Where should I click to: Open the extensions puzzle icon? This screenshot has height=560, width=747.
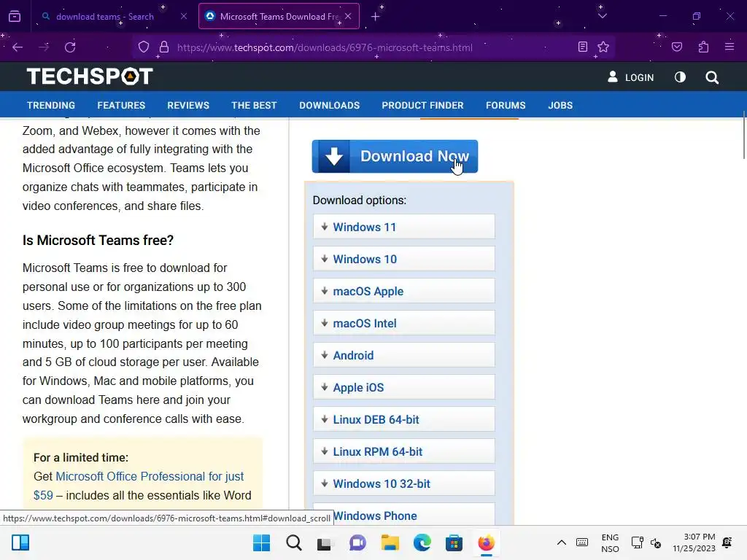tap(703, 47)
